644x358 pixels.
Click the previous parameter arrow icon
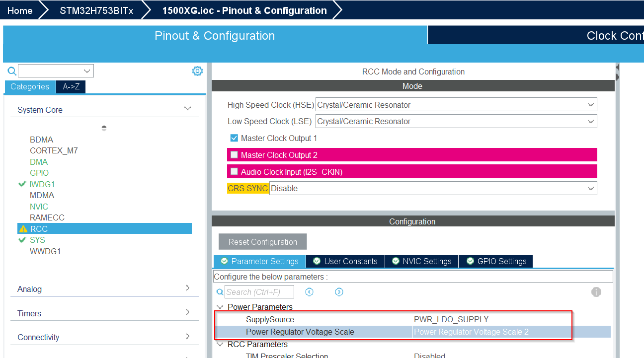pos(309,291)
